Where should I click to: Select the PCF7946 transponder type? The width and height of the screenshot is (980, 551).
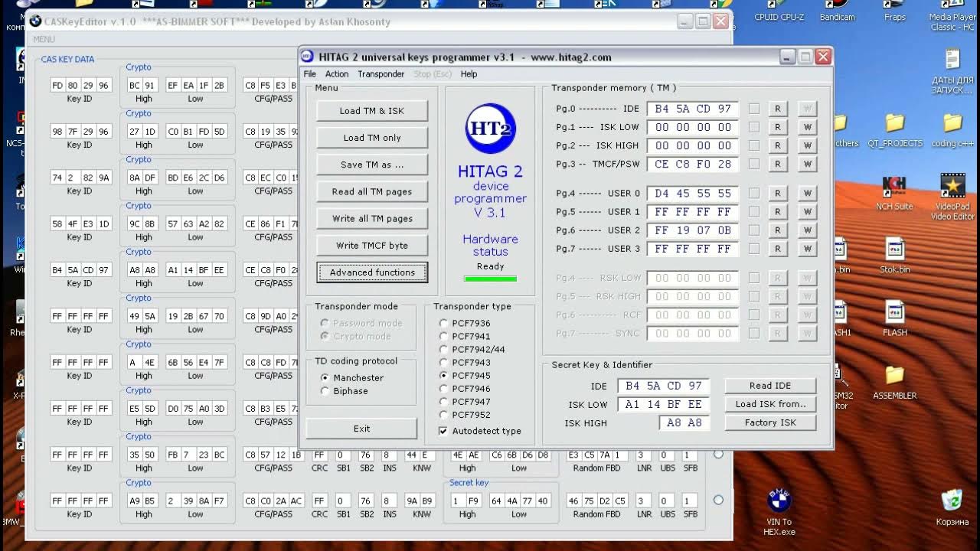pos(444,388)
